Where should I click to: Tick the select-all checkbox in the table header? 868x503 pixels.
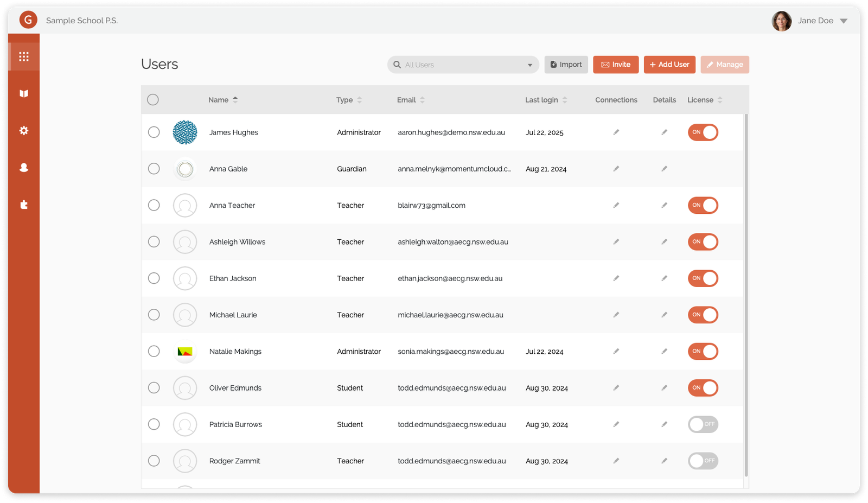click(x=152, y=99)
